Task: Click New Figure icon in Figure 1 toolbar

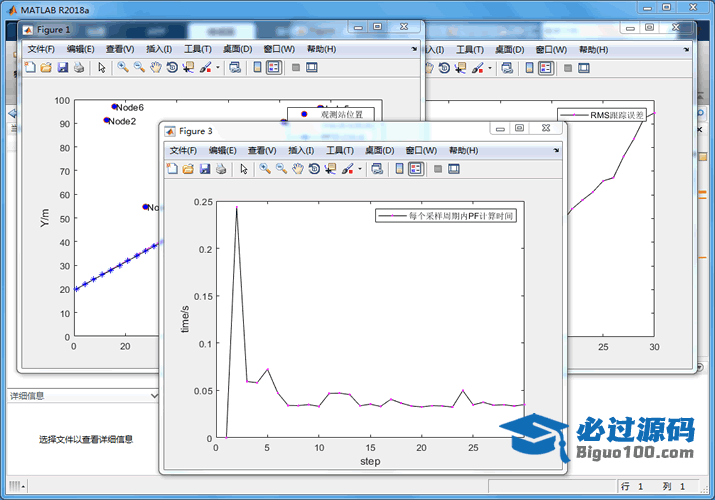Action: tap(30, 67)
